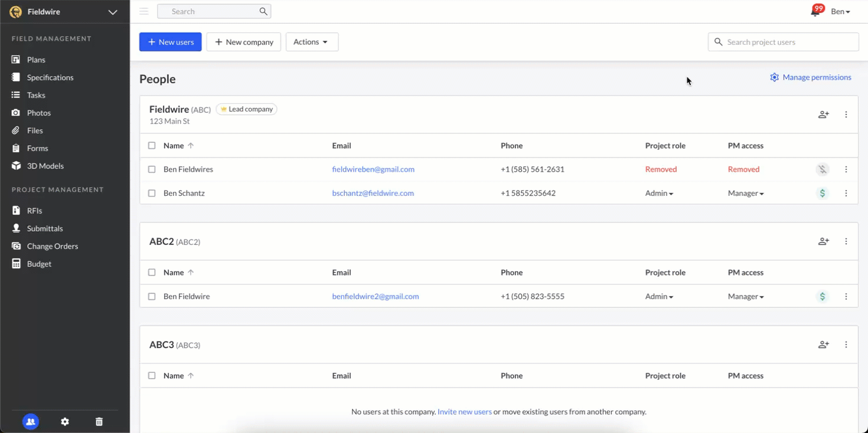
Task: Open the trash icon in sidebar footer
Action: pos(99,422)
